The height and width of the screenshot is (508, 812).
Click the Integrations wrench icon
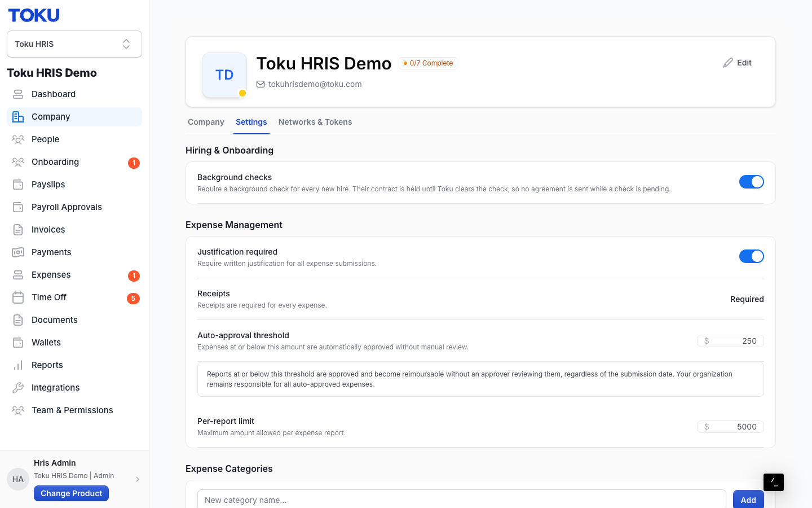[18, 388]
